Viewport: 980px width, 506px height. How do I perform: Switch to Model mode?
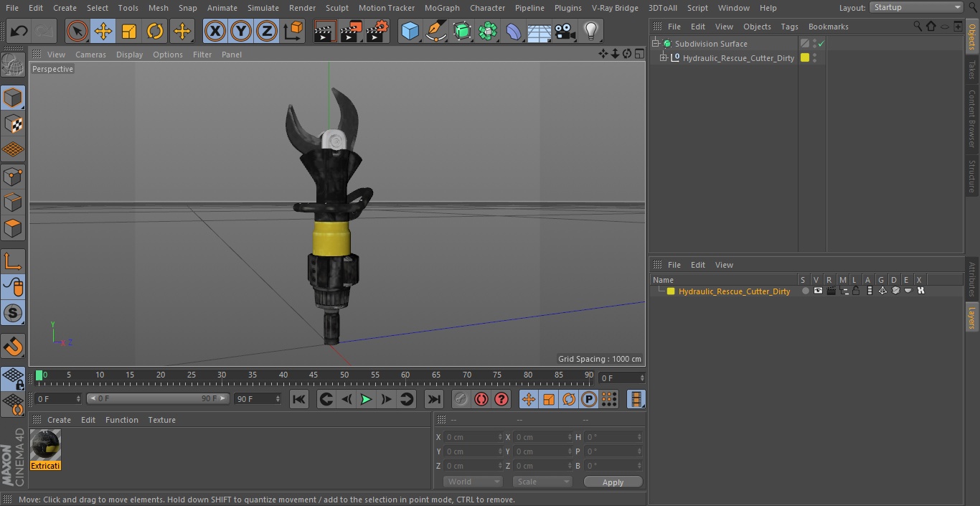tap(13, 98)
